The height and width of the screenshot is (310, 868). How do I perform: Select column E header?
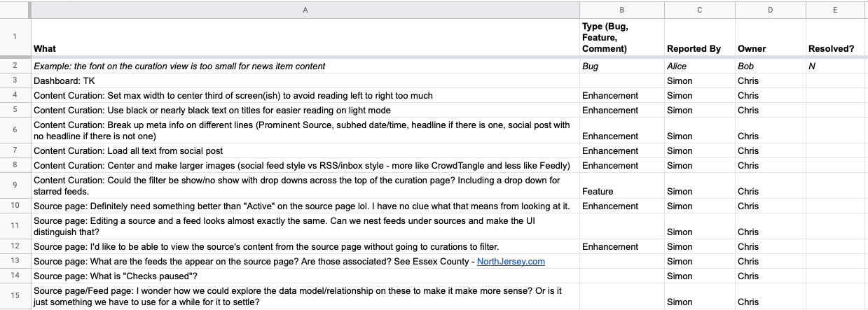pos(836,10)
